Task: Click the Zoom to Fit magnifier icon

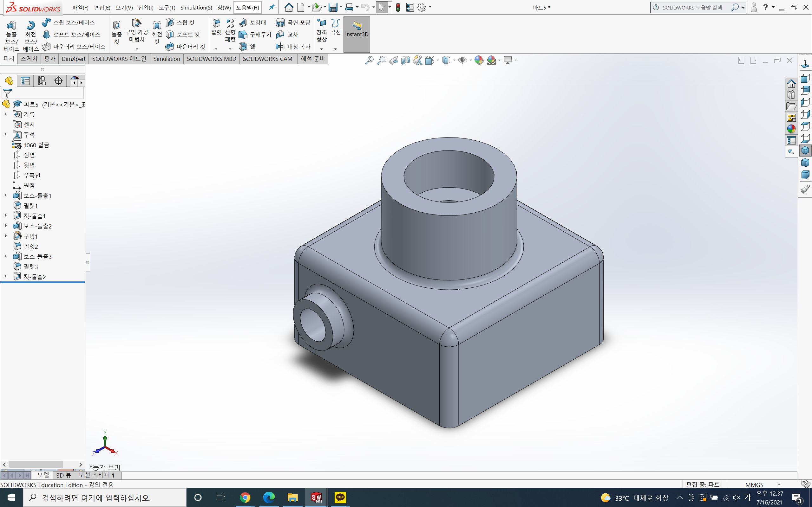Action: coord(369,60)
